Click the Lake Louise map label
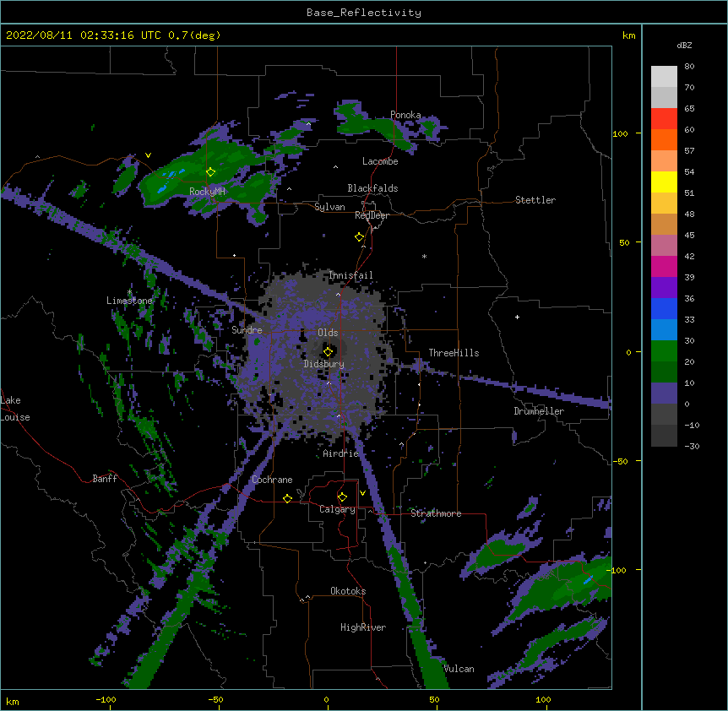This screenshot has height=711, width=728. 15,409
